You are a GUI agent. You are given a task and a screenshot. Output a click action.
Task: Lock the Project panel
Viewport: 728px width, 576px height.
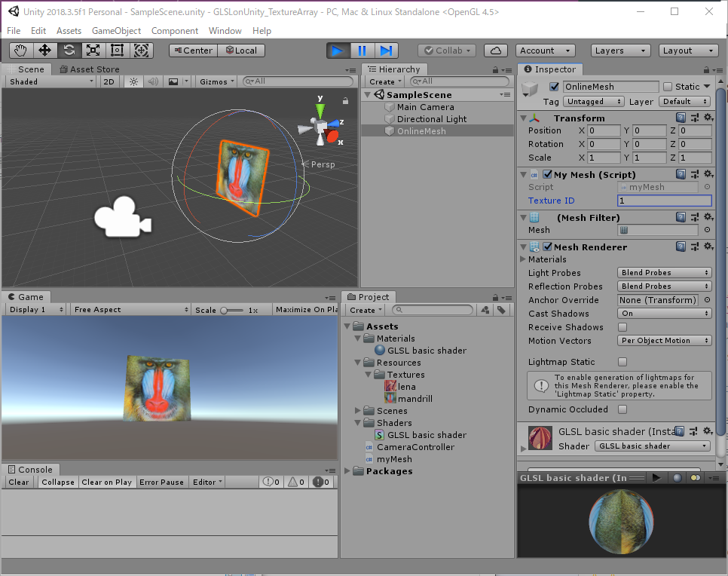click(x=495, y=297)
